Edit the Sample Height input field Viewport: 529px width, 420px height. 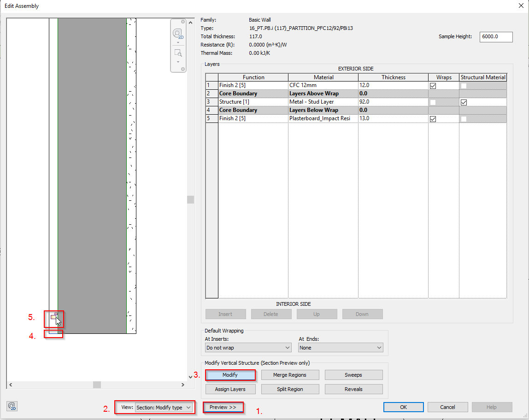[496, 36]
